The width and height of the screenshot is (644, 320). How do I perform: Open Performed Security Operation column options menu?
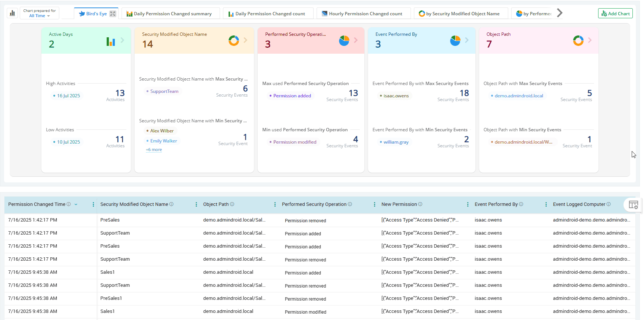click(x=374, y=204)
